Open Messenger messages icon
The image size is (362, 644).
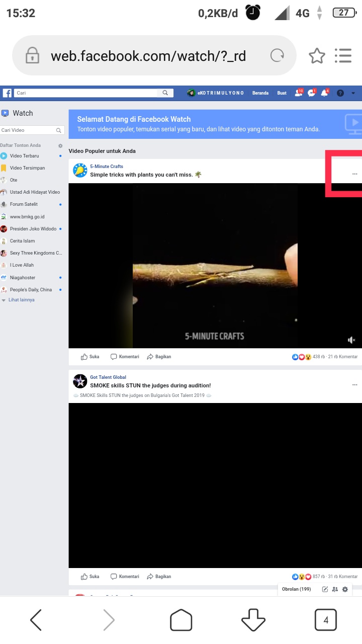312,93
